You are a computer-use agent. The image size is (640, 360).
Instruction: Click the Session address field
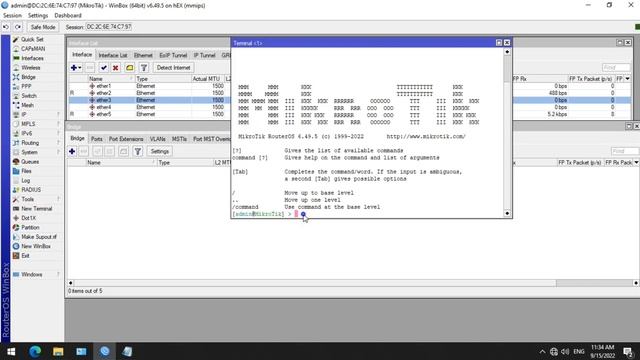point(109,27)
